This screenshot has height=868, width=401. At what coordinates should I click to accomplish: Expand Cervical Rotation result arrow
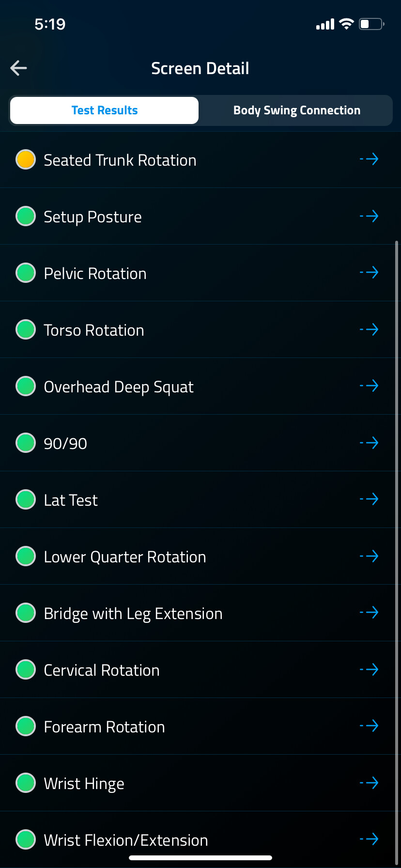(369, 669)
